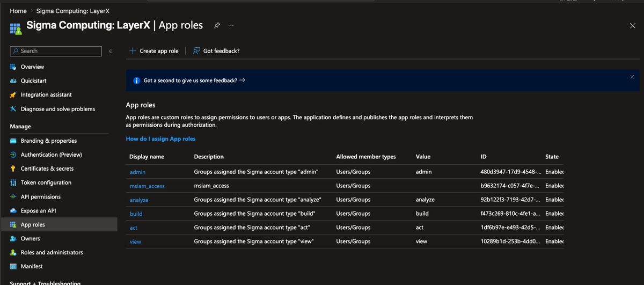Click the Diagnose and solve problems wrench icon
The image size is (644, 285).
[x=13, y=109]
